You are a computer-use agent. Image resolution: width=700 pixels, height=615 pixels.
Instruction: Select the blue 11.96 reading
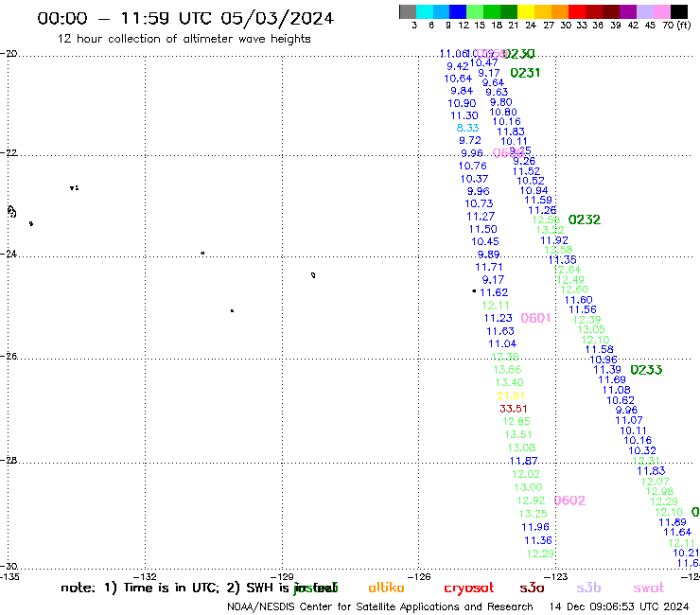[x=535, y=527]
